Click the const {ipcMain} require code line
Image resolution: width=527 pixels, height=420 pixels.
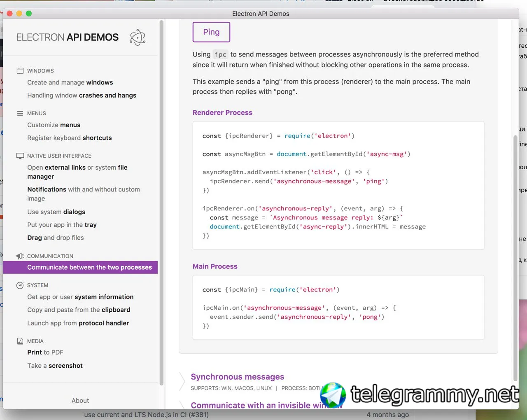pos(271,289)
